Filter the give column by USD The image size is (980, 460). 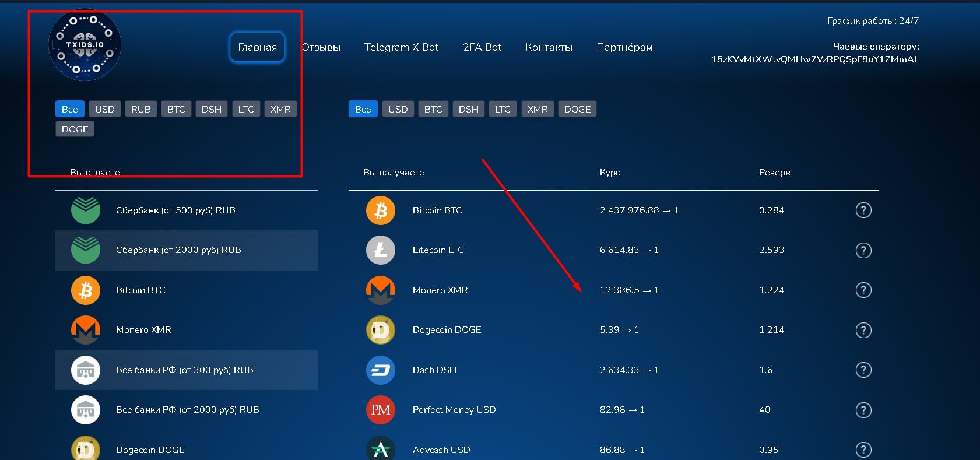tap(105, 109)
